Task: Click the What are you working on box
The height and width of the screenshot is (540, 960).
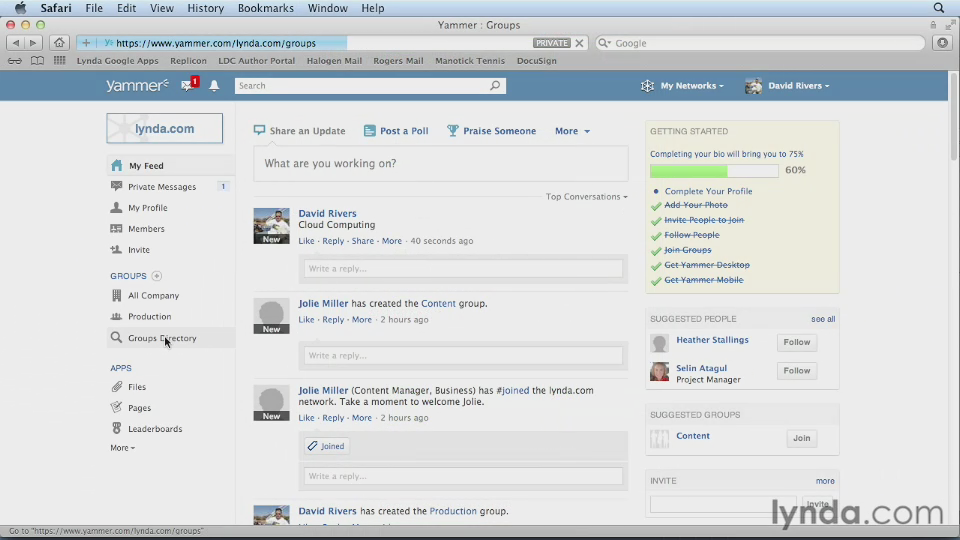Action: [441, 163]
